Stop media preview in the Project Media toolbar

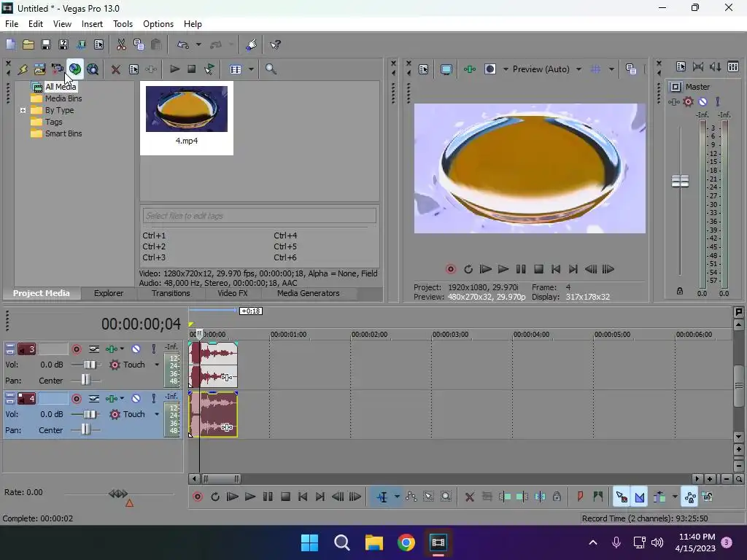[x=192, y=69]
